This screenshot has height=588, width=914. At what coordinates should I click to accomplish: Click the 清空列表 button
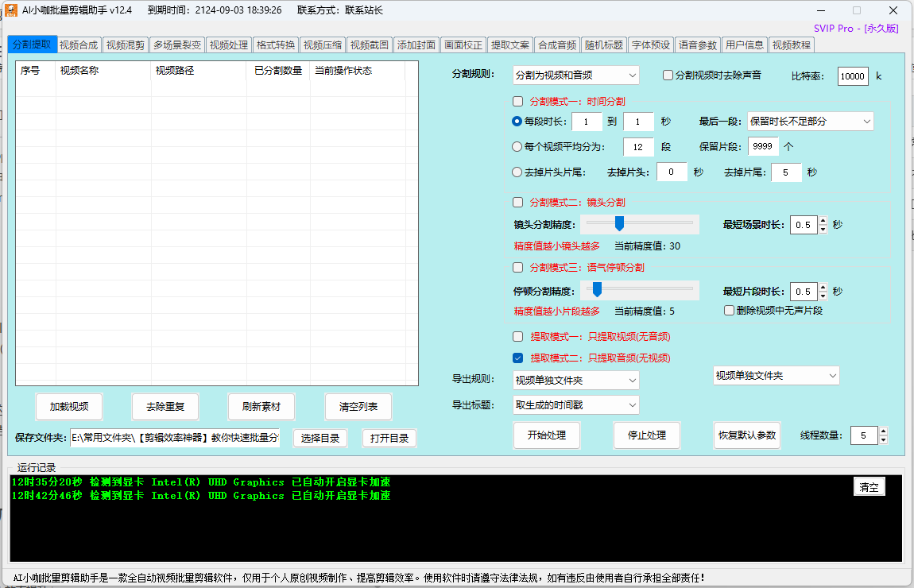coord(358,407)
